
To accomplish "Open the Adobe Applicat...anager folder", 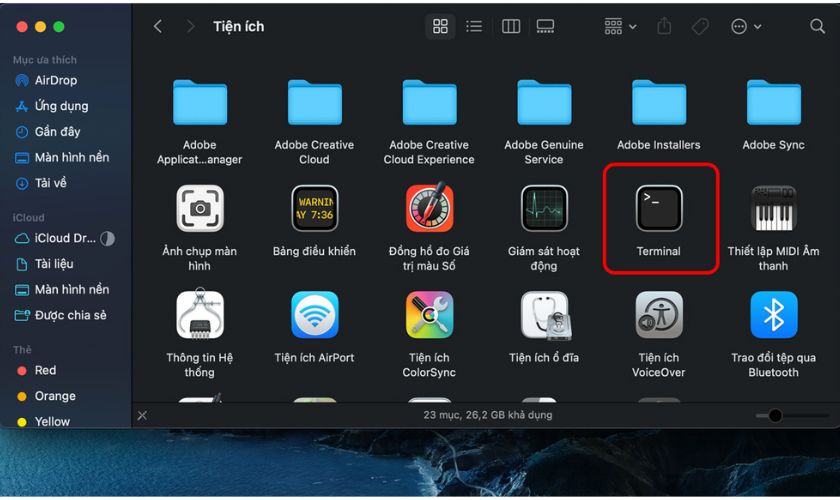I will [x=200, y=102].
